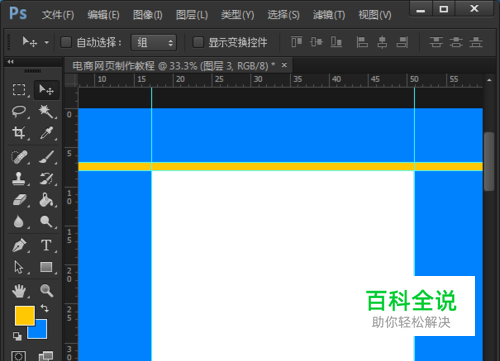Open the 文件(F) menu

(x=58, y=15)
